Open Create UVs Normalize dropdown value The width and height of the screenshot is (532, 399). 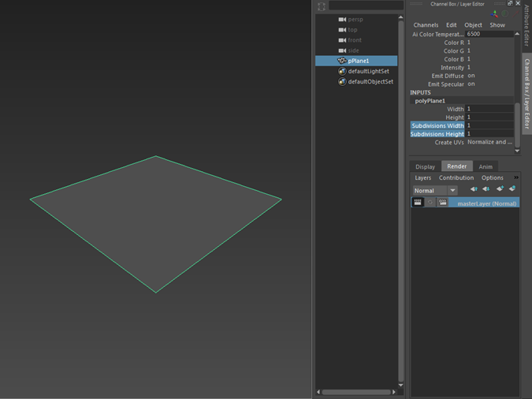489,142
